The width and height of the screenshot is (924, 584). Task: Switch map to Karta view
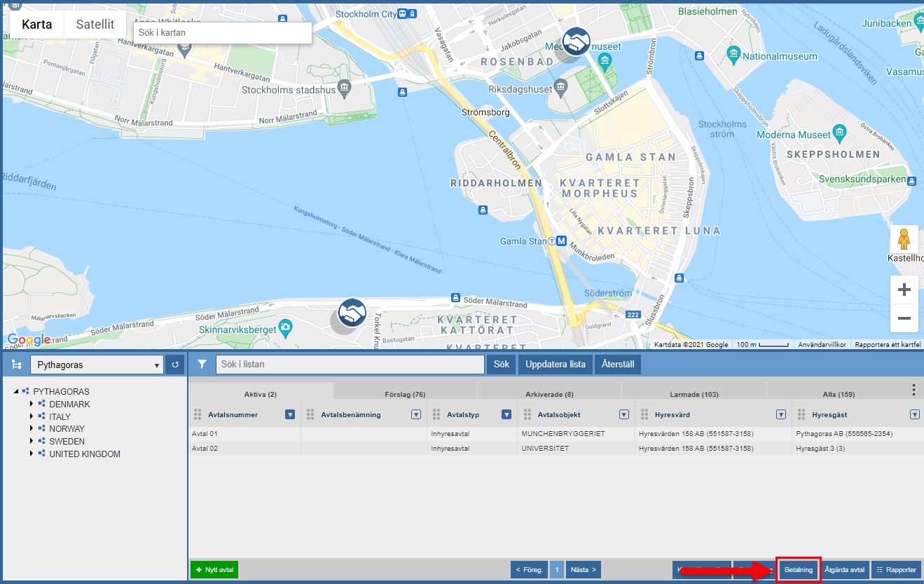tap(36, 25)
